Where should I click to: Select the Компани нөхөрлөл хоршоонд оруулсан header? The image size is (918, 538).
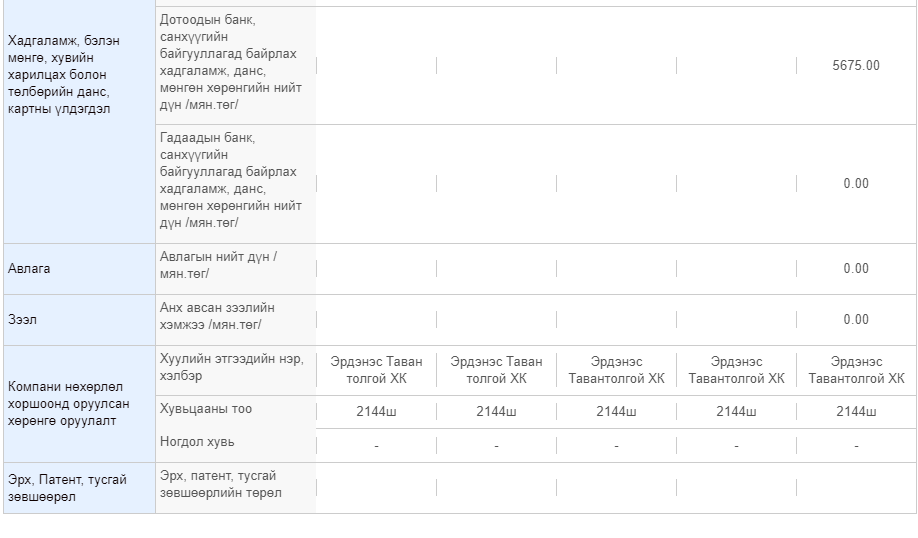[68, 404]
